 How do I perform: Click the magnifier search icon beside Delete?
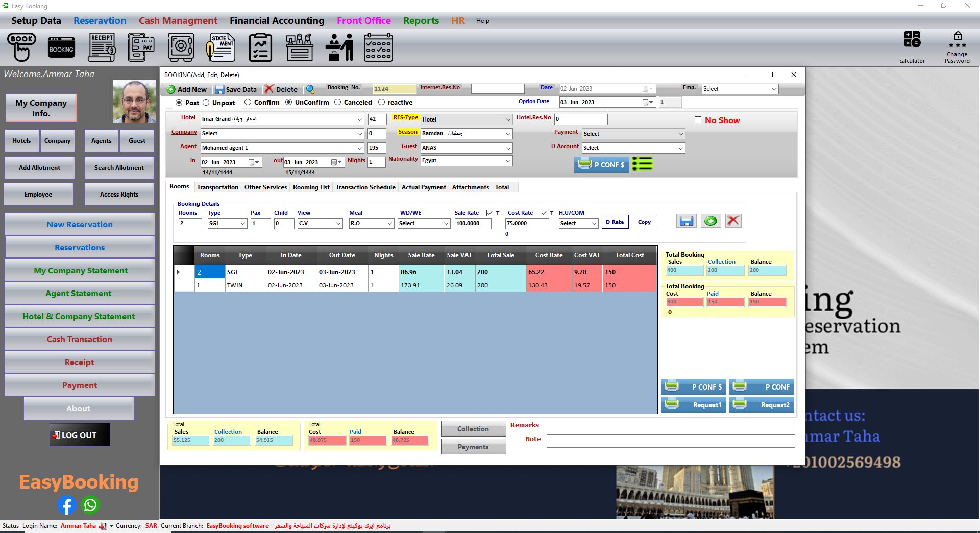click(310, 89)
